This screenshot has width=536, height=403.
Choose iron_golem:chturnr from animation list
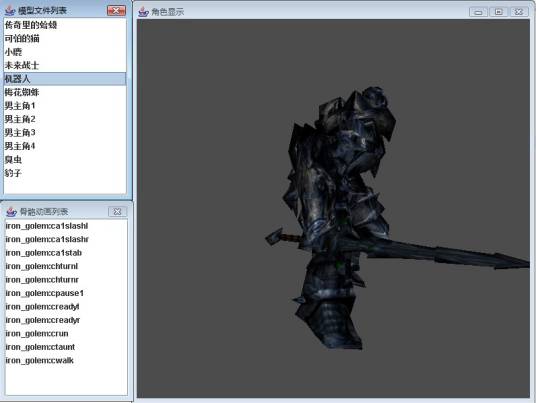pos(66,280)
